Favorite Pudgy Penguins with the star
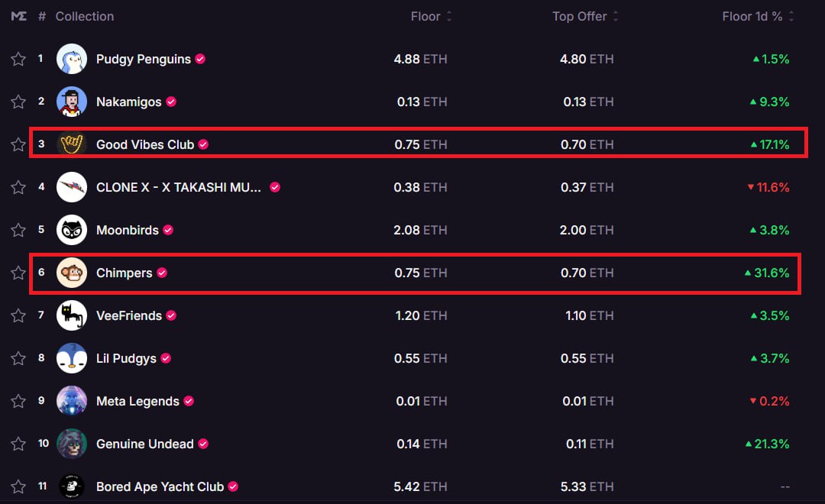Image resolution: width=825 pixels, height=504 pixels. 18,60
